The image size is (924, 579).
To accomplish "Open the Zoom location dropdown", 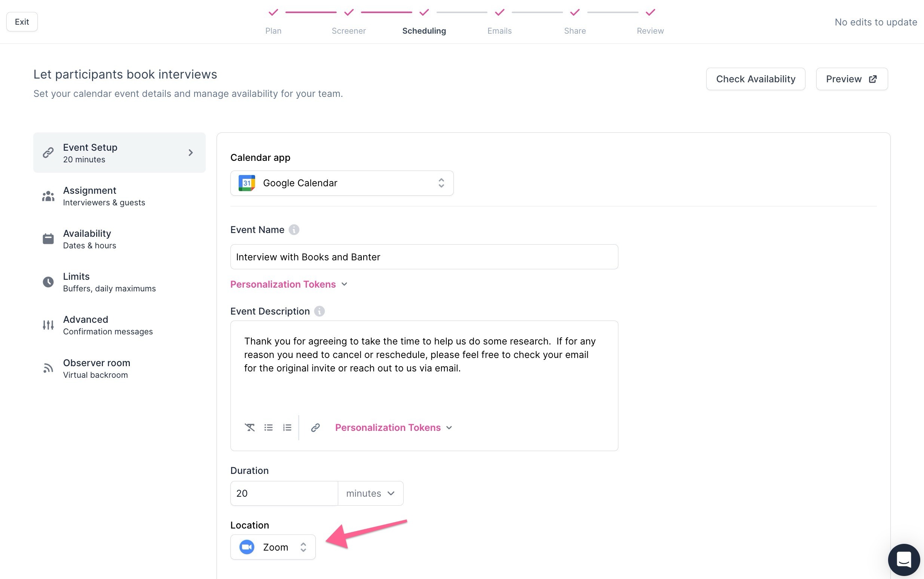I will (273, 547).
